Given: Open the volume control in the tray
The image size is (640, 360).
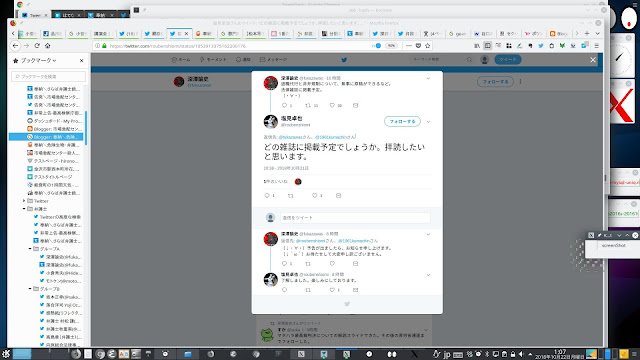Looking at the screenshot, I should point(521,354).
